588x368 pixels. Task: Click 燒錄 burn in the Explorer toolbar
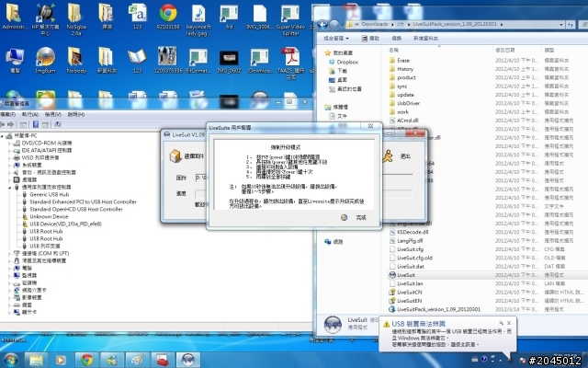tap(396, 39)
